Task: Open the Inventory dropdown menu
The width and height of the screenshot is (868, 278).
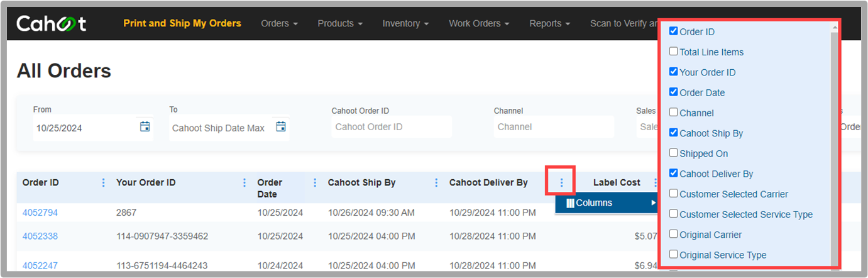Action: coord(405,23)
